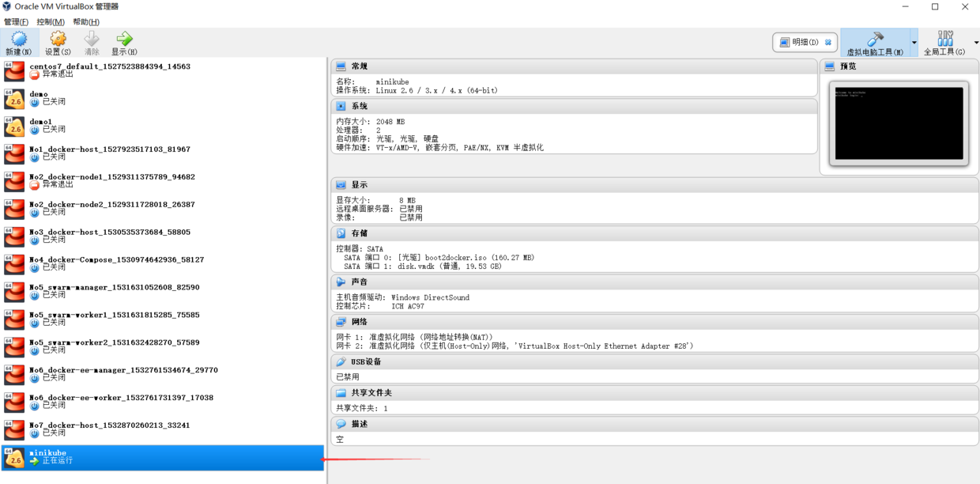Click the No1_docker-host VM OS icon
Screen dimensions: 980x484
tap(14, 154)
